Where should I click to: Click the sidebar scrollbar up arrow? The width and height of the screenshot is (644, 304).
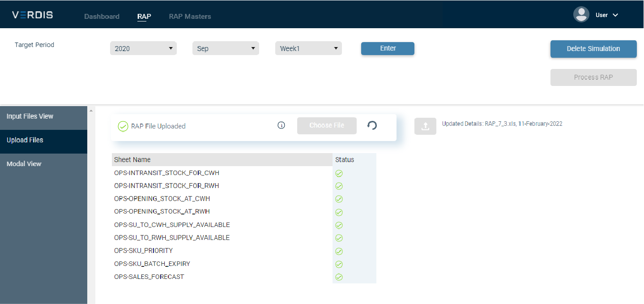[x=91, y=110]
